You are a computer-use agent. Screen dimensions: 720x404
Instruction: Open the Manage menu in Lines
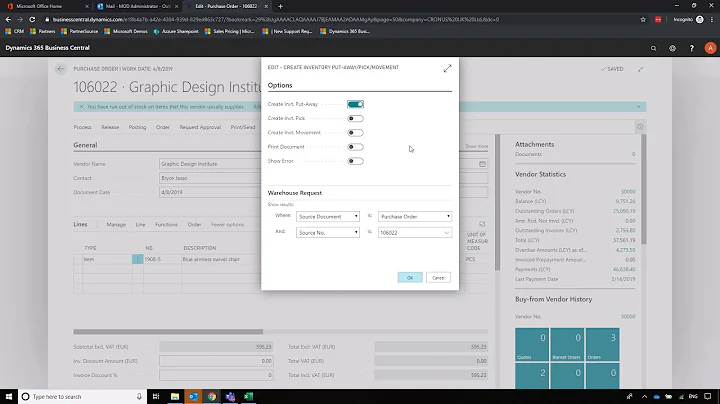click(x=116, y=224)
